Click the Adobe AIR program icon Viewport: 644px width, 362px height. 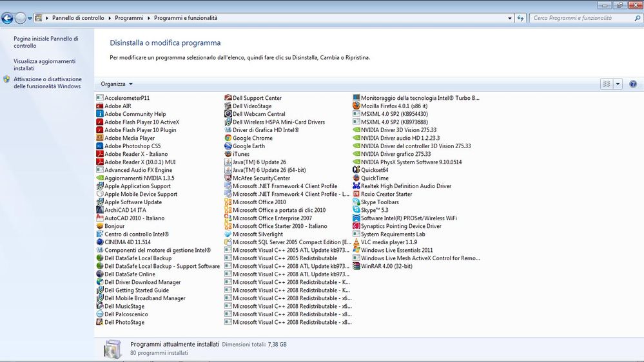coord(99,106)
